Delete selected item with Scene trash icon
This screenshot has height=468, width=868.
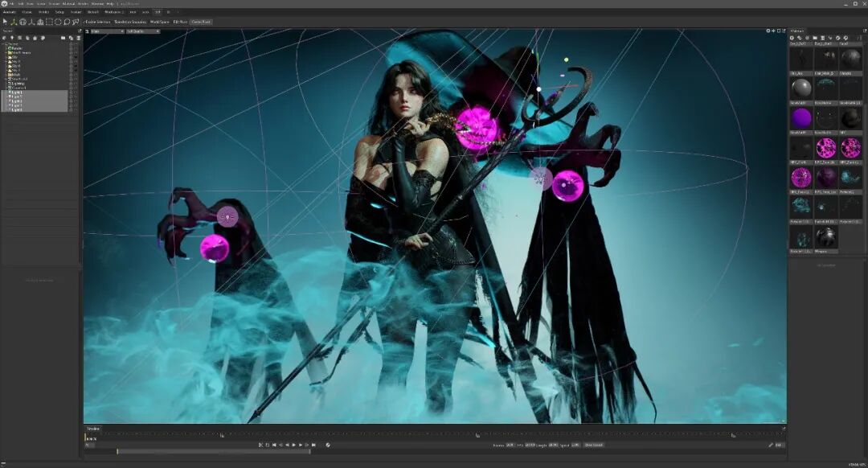(x=78, y=38)
